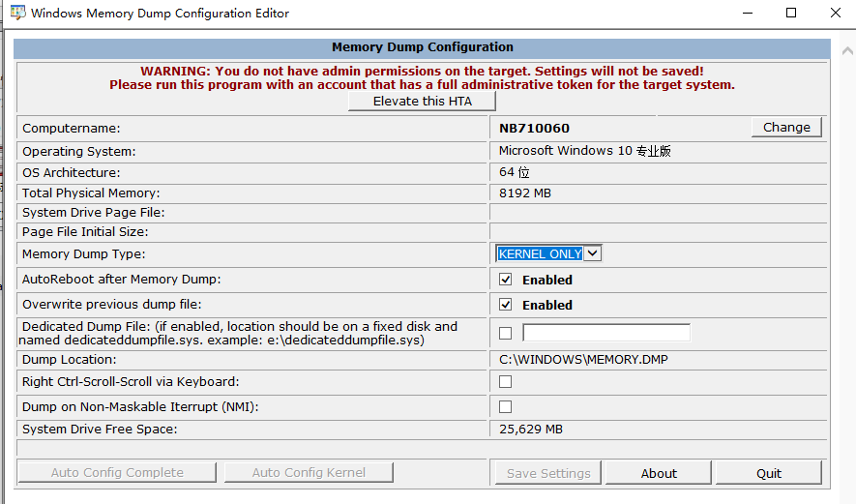Enable Dump on Non-Maskable Interrupt checkbox

click(506, 407)
